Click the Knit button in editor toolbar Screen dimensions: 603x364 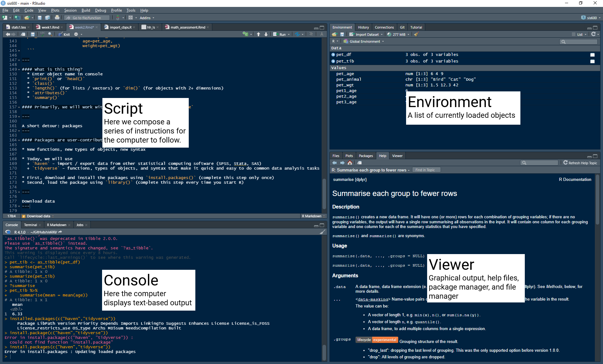[x=64, y=34]
